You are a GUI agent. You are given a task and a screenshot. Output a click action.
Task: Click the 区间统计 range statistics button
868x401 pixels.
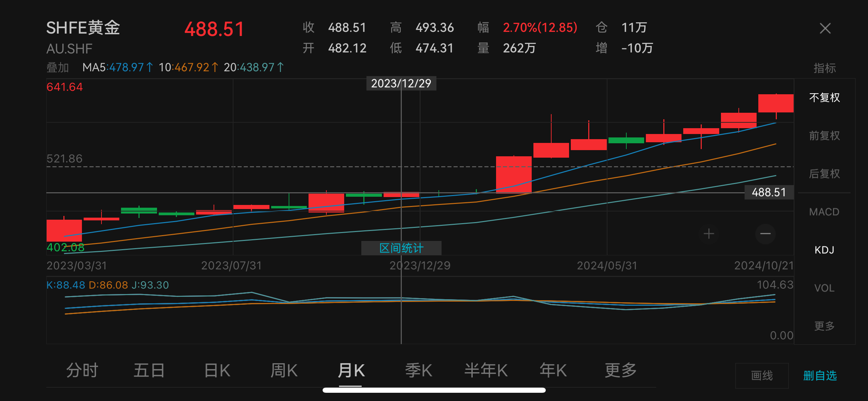click(x=401, y=248)
